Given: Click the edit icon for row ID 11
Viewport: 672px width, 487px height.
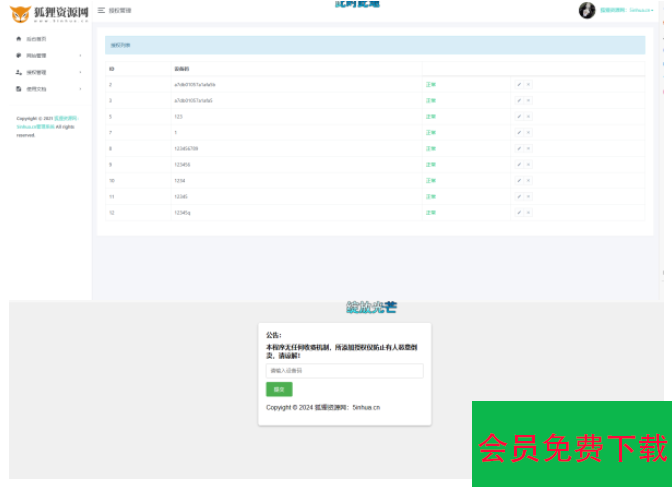Looking at the screenshot, I should point(519,197).
